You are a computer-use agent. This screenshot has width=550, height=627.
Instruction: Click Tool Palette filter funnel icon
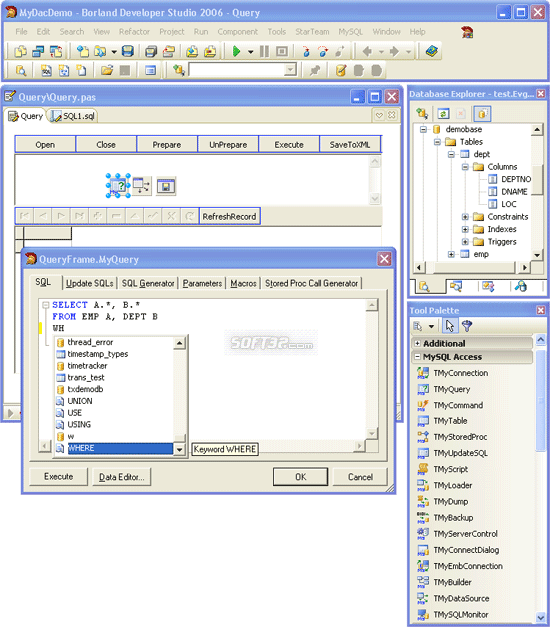pos(467,326)
